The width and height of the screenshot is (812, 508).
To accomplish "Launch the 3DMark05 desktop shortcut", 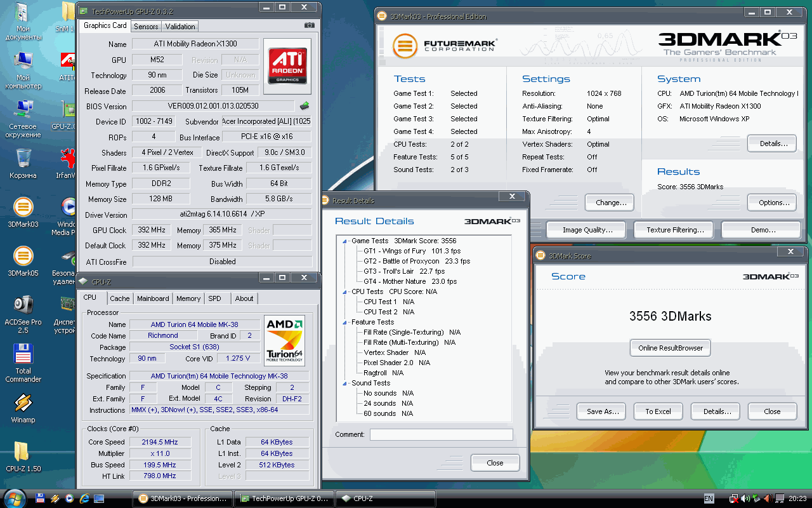I will 23,261.
